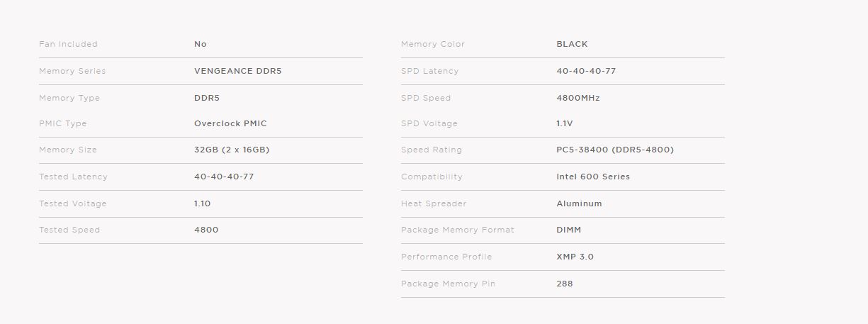Screen dimensions: 868x324
Task: Click the XMP 3.0 performance profile value
Action: click(x=575, y=257)
